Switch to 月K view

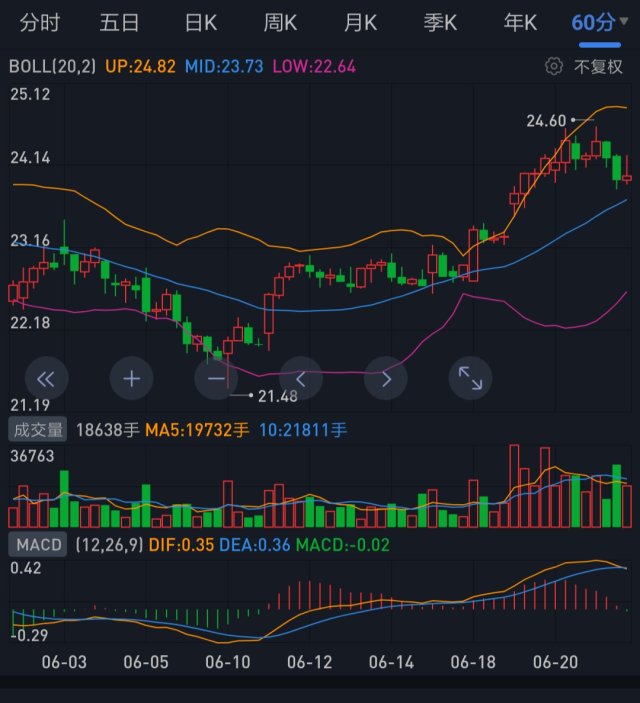pyautogui.click(x=361, y=22)
